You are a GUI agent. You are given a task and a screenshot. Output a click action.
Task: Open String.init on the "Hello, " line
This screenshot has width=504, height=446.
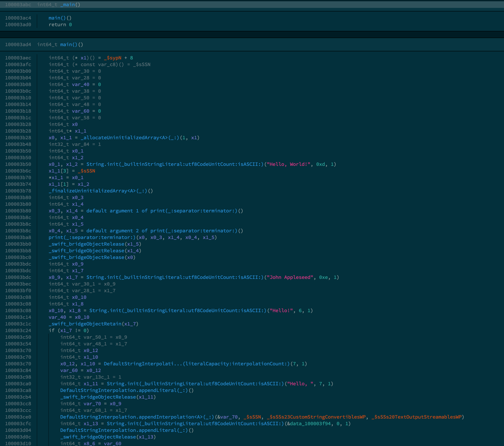point(195,384)
